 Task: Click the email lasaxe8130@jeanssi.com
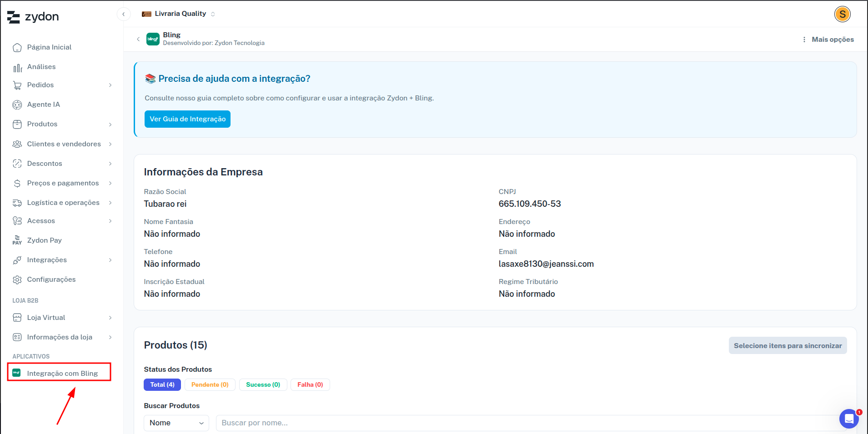click(546, 264)
